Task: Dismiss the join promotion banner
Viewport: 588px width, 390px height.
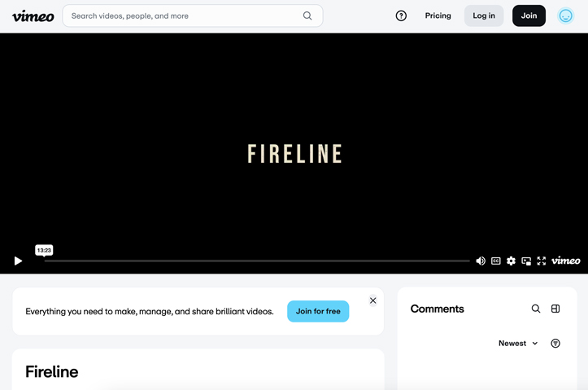Action: 372,300
